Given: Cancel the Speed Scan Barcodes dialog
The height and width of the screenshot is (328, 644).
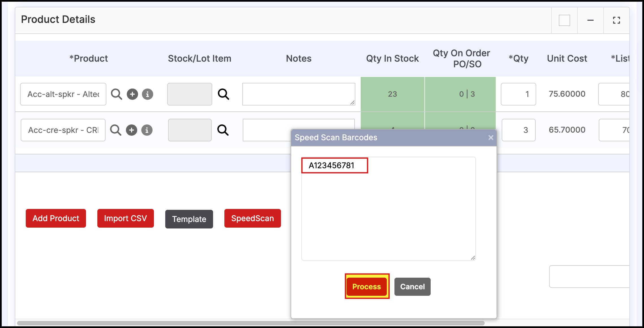Looking at the screenshot, I should coord(413,287).
